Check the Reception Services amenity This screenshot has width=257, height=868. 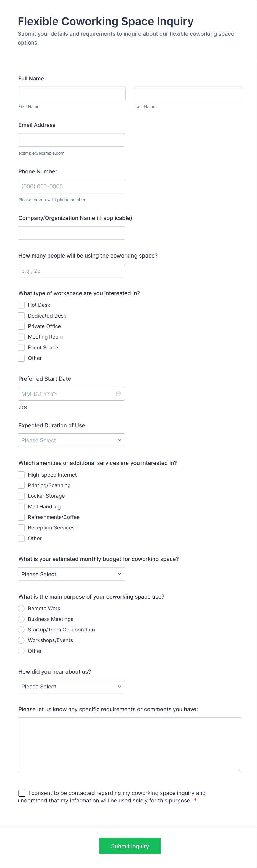[21, 527]
